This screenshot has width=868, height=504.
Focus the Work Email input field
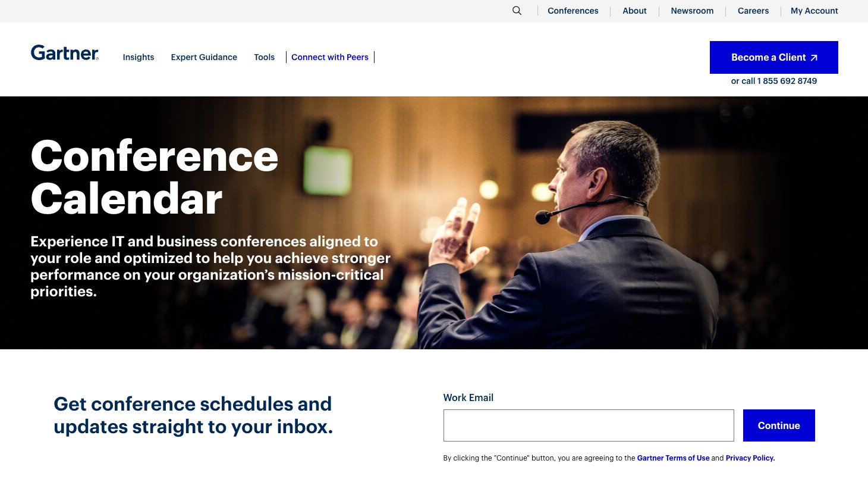pyautogui.click(x=589, y=425)
